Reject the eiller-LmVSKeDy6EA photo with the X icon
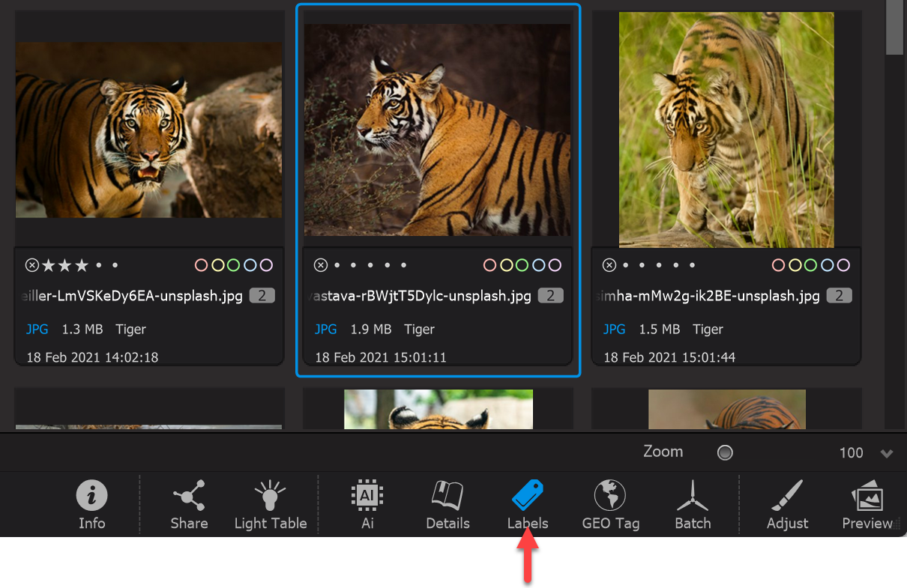Screen dimensions: 907x588 (31, 265)
